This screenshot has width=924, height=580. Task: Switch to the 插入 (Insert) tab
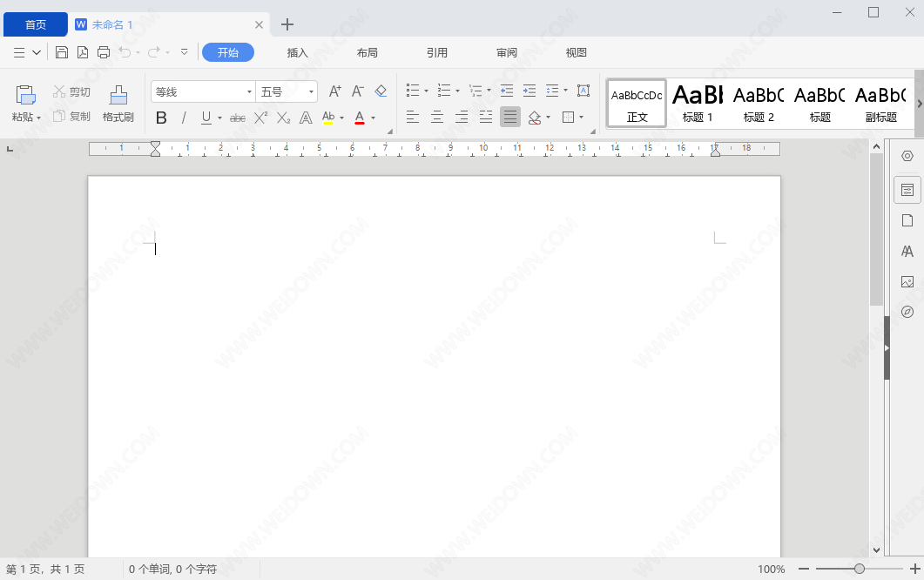298,52
